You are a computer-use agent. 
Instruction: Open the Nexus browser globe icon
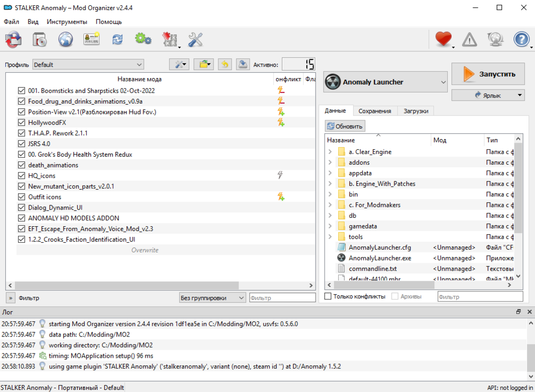[x=65, y=40]
